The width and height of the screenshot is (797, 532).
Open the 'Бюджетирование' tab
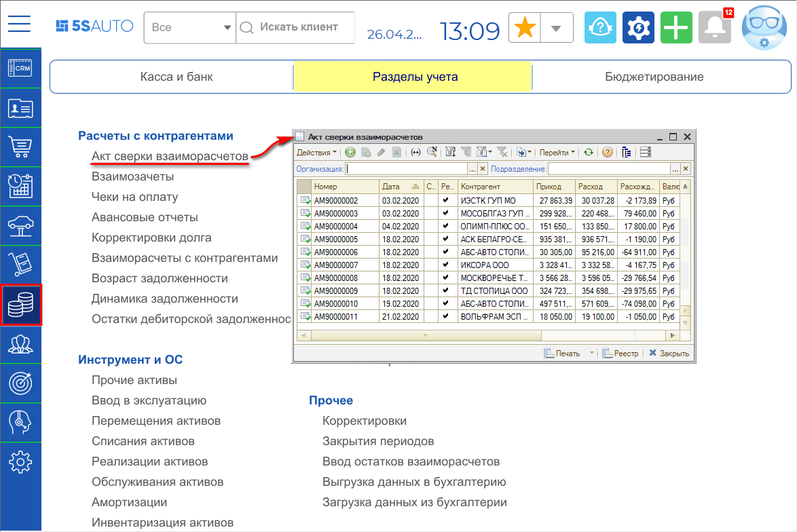(654, 77)
